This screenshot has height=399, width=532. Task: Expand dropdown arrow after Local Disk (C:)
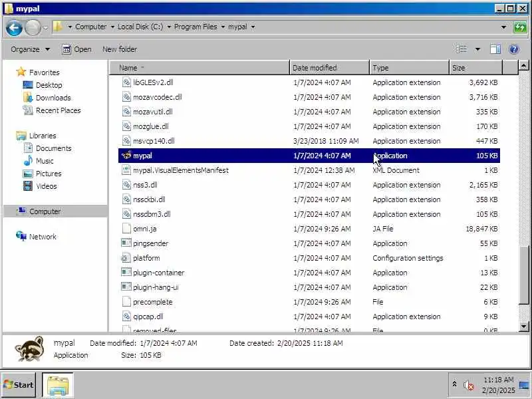(169, 27)
